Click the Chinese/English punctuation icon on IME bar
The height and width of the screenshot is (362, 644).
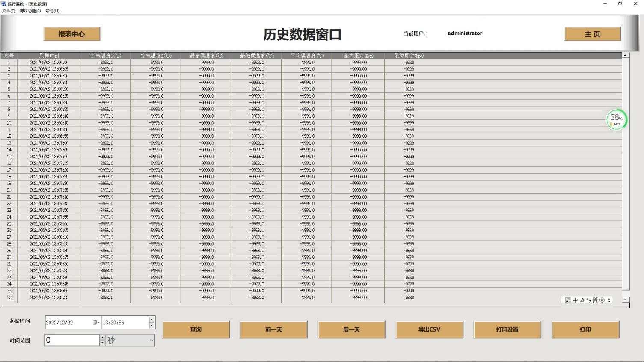point(588,300)
